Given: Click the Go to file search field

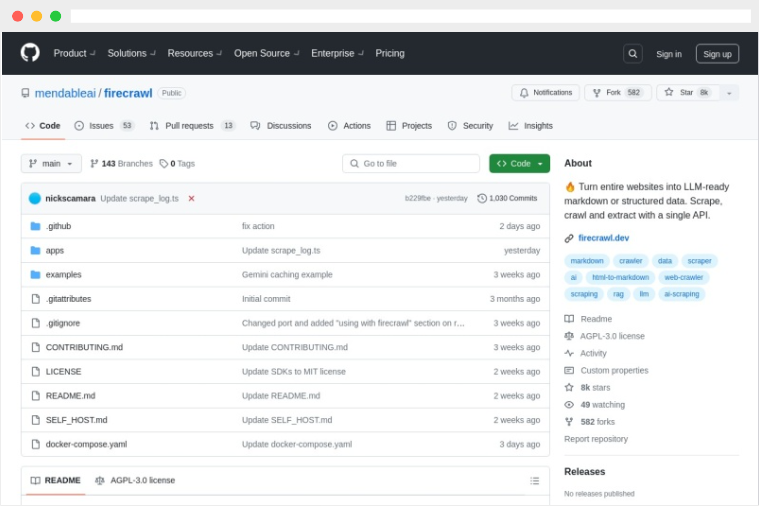Looking at the screenshot, I should (x=411, y=163).
